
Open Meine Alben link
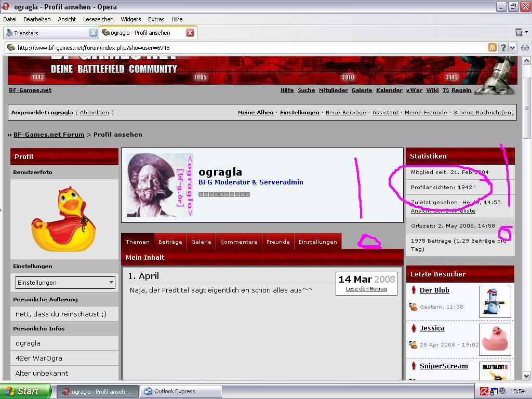(x=256, y=113)
